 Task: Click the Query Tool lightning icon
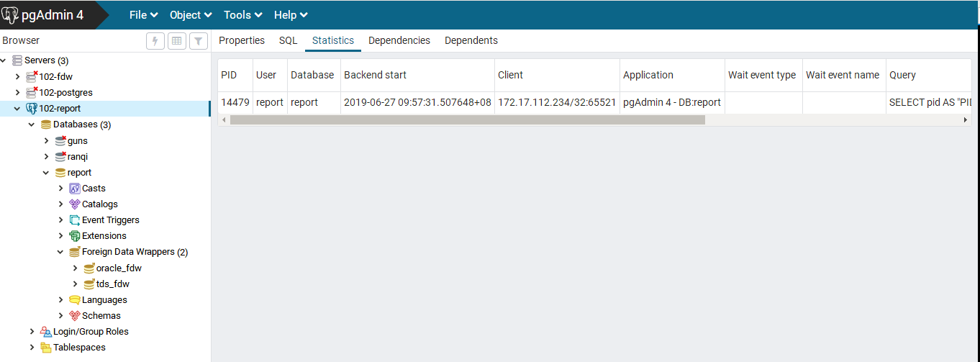pyautogui.click(x=155, y=41)
